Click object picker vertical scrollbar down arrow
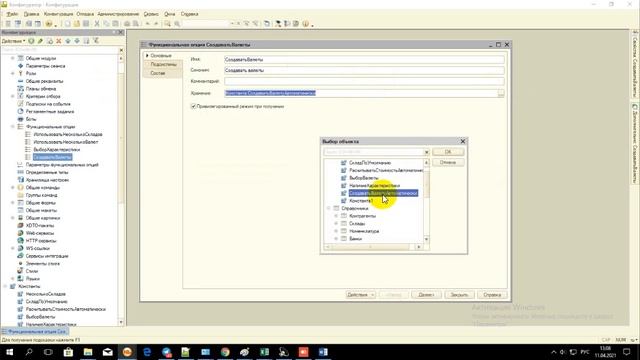The height and width of the screenshot is (360, 640). tap(427, 240)
